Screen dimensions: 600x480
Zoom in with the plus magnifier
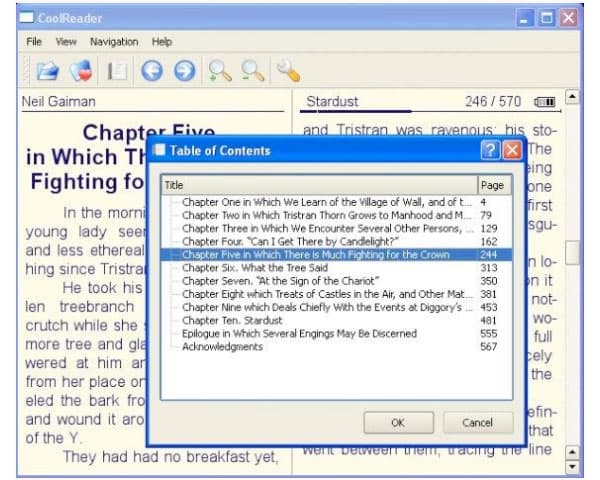point(220,71)
